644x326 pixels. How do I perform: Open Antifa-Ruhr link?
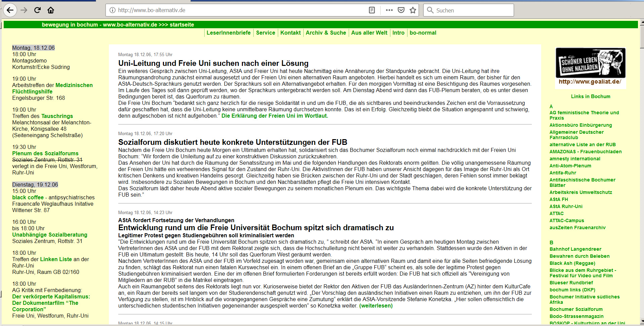point(563,173)
